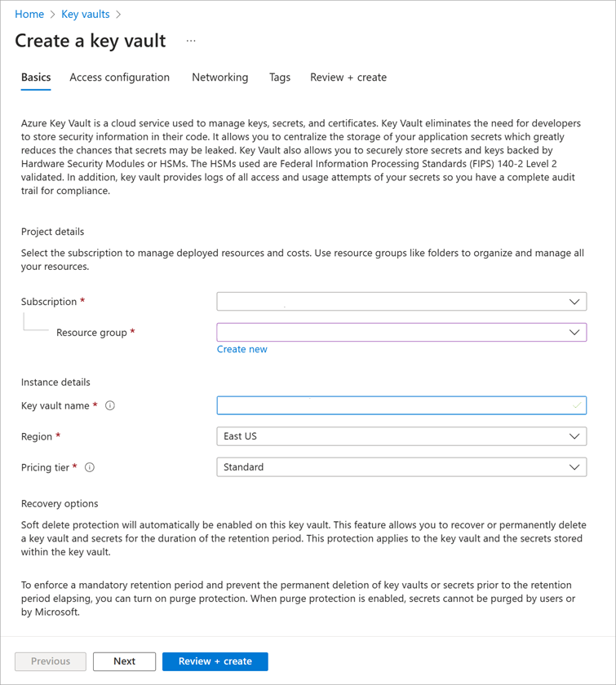
Task: Click the chevron arrow in the Resource group field
Action: pyautogui.click(x=574, y=333)
